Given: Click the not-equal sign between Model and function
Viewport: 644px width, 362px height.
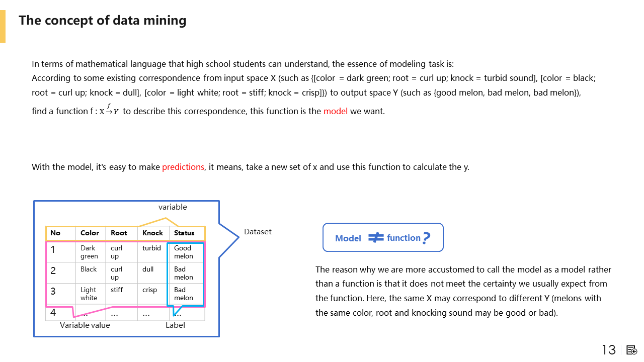Looking at the screenshot, I should 376,237.
